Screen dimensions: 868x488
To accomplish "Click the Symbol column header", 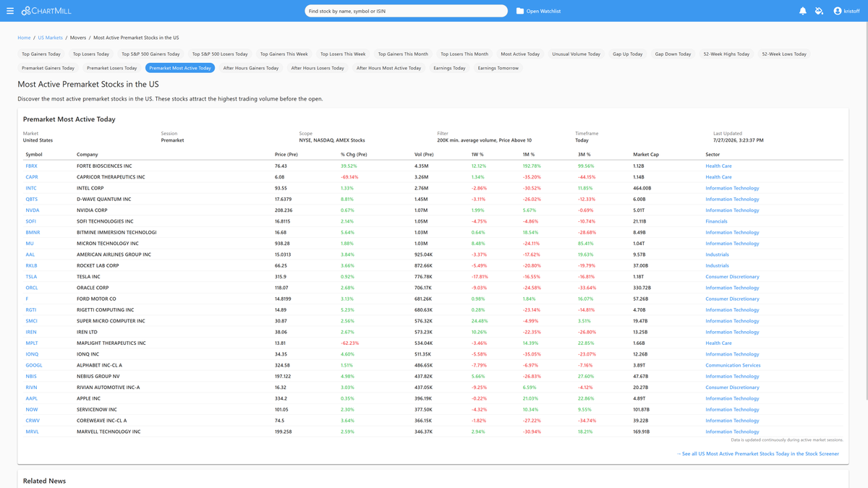I will coord(34,155).
